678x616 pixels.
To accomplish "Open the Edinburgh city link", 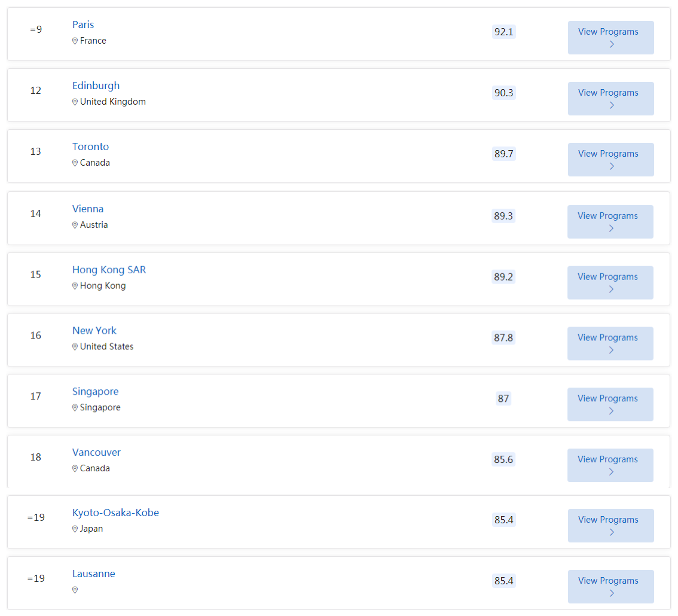I will point(96,86).
